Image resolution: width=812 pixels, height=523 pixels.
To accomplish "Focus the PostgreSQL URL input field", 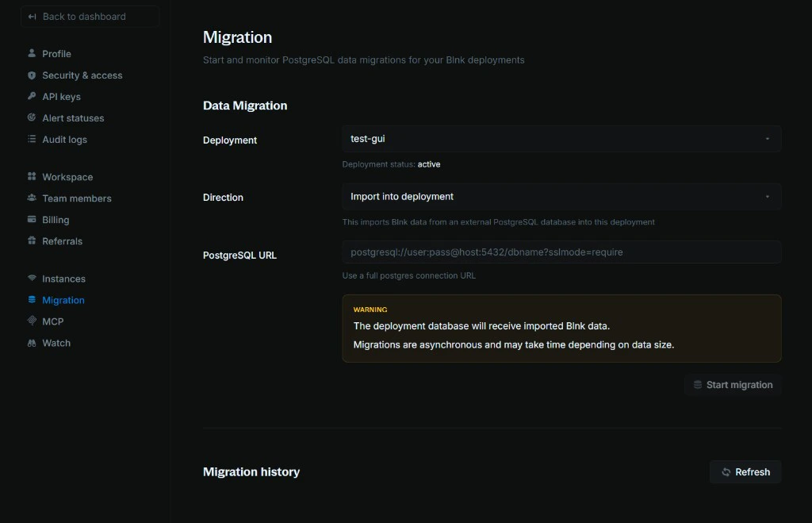I will [x=561, y=252].
